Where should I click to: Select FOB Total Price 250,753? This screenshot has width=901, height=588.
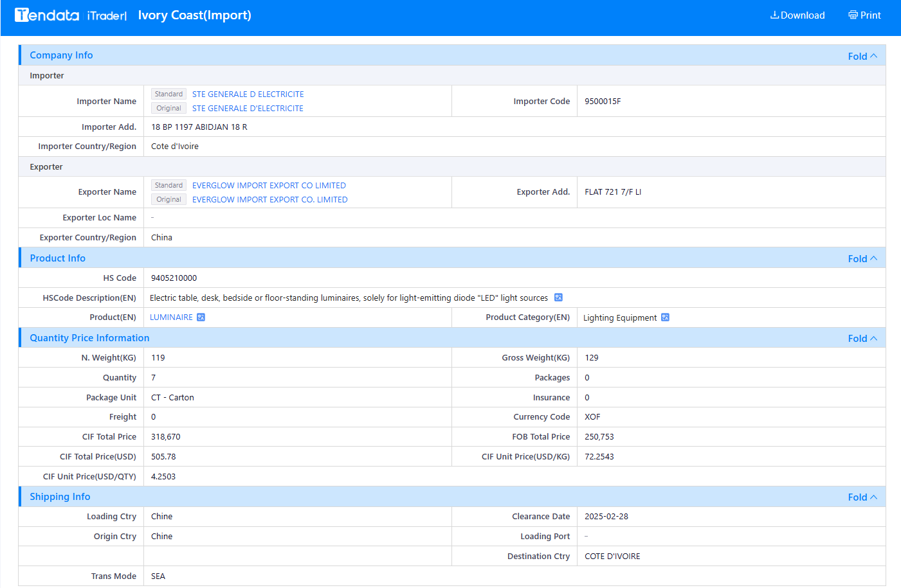pyautogui.click(x=599, y=436)
